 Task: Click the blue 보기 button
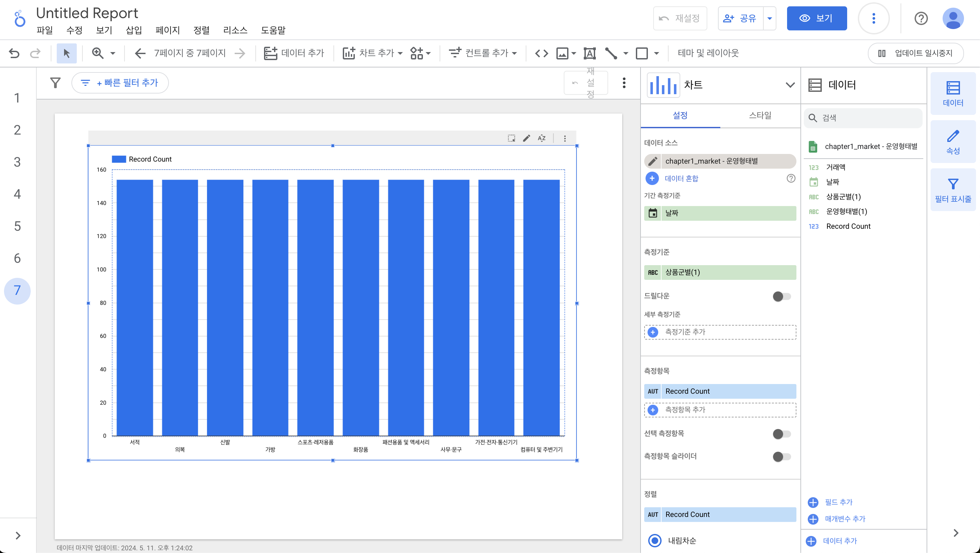coord(816,18)
